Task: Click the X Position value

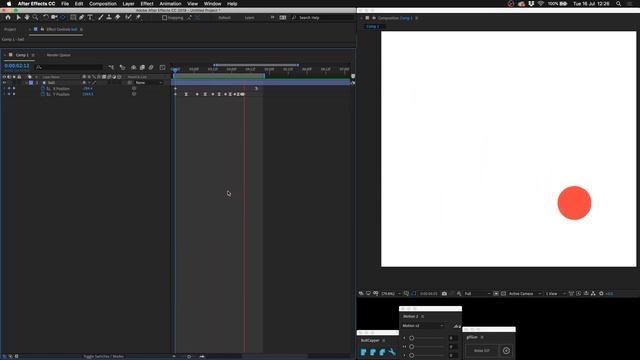Action: tap(87, 89)
